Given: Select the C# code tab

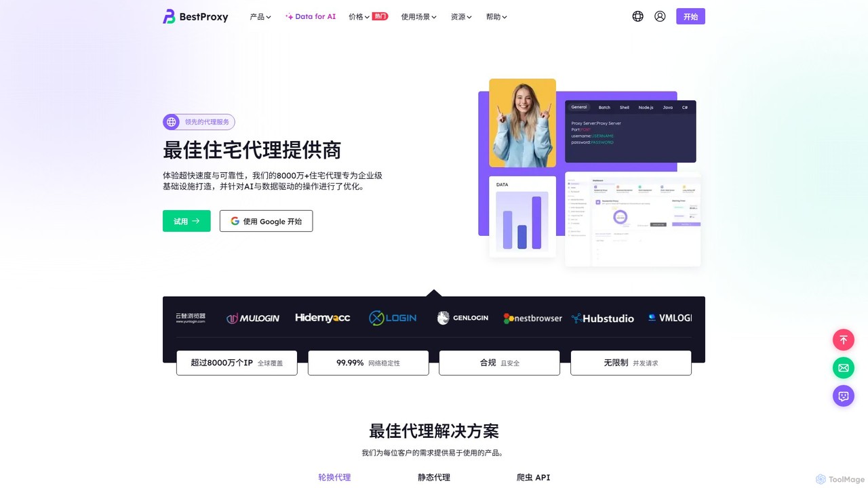Looking at the screenshot, I should pos(685,107).
